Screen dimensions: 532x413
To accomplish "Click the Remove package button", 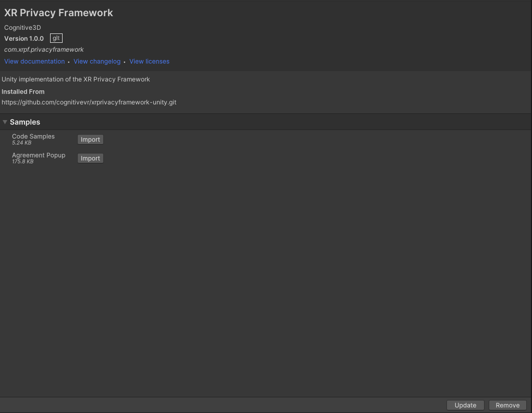I will [507, 405].
